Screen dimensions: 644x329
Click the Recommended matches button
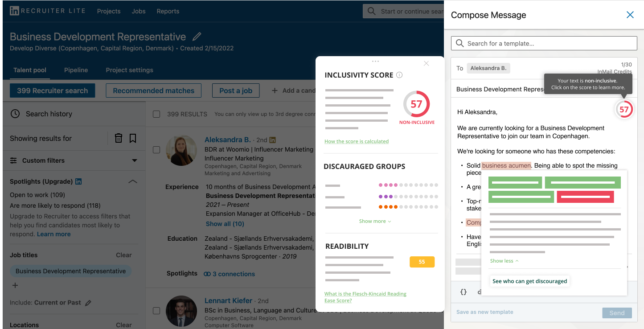coord(154,90)
